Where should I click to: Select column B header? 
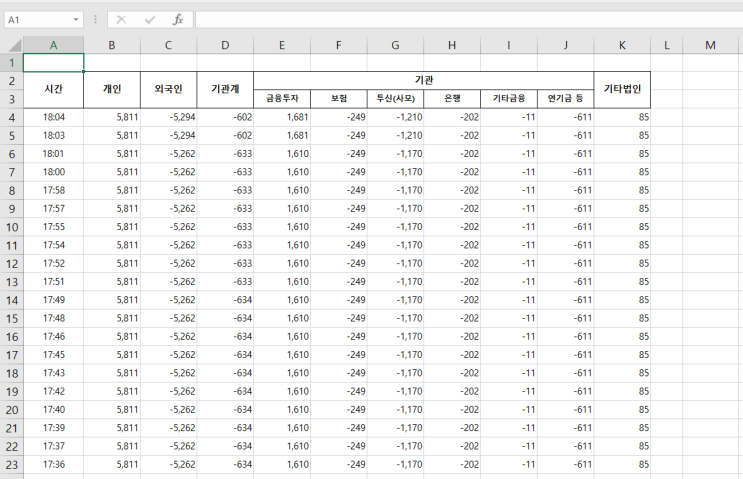(112, 45)
